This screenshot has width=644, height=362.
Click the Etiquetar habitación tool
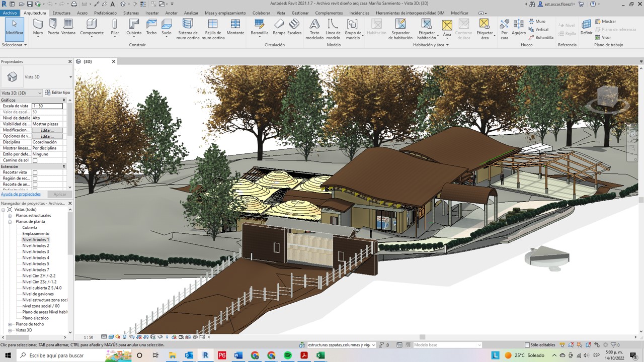point(427,29)
